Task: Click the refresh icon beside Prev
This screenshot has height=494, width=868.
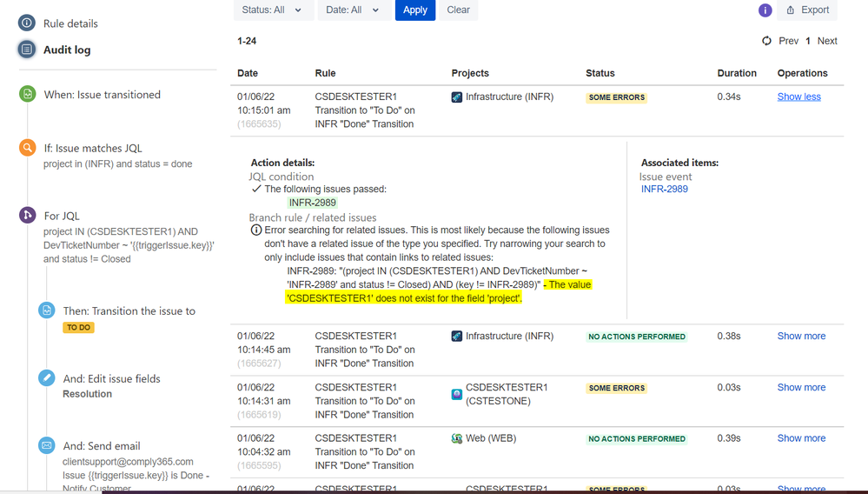Action: coord(766,40)
